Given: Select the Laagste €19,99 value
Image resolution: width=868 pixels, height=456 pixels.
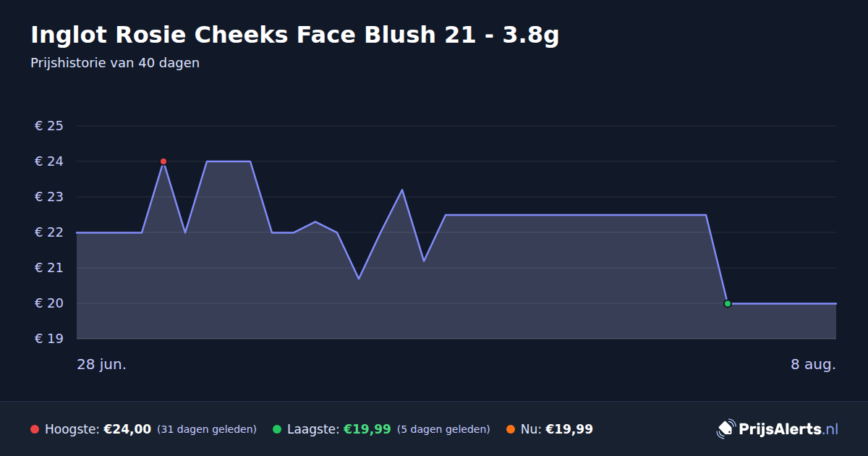Looking at the screenshot, I should coord(367,429).
